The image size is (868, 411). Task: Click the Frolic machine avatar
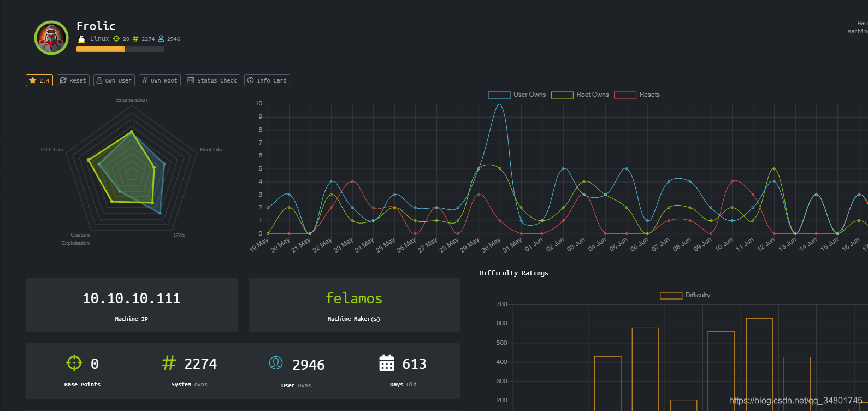click(x=51, y=38)
